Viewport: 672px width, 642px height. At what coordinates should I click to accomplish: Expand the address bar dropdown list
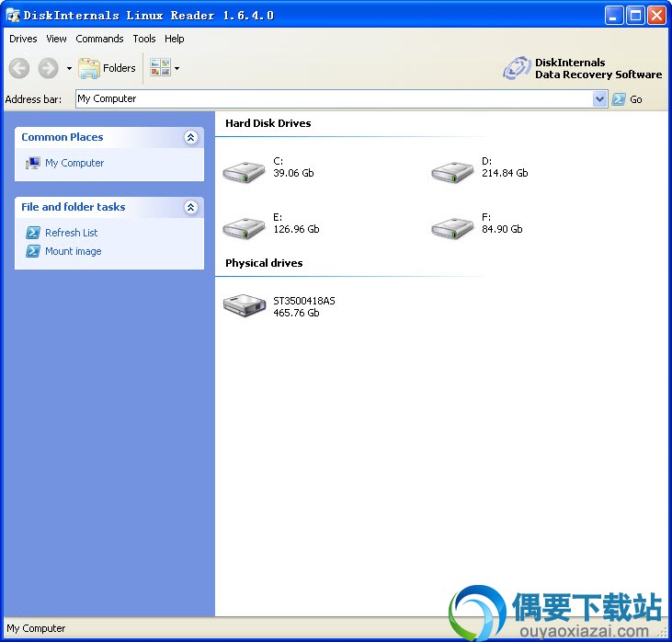599,99
